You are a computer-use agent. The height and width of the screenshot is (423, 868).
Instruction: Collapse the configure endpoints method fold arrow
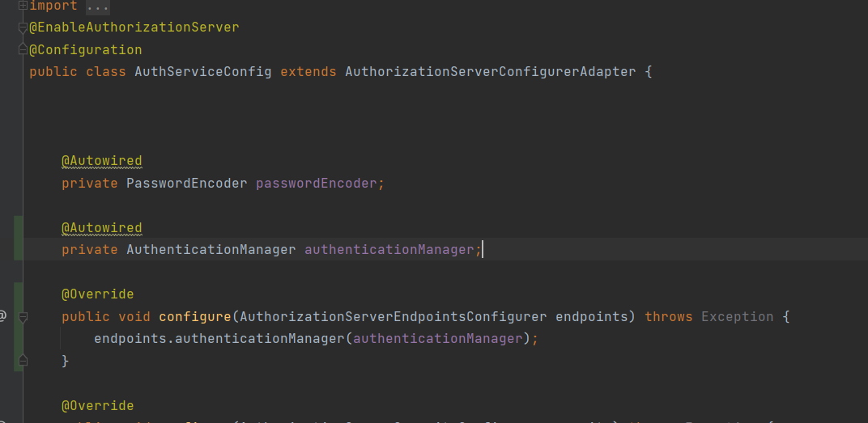(23, 317)
